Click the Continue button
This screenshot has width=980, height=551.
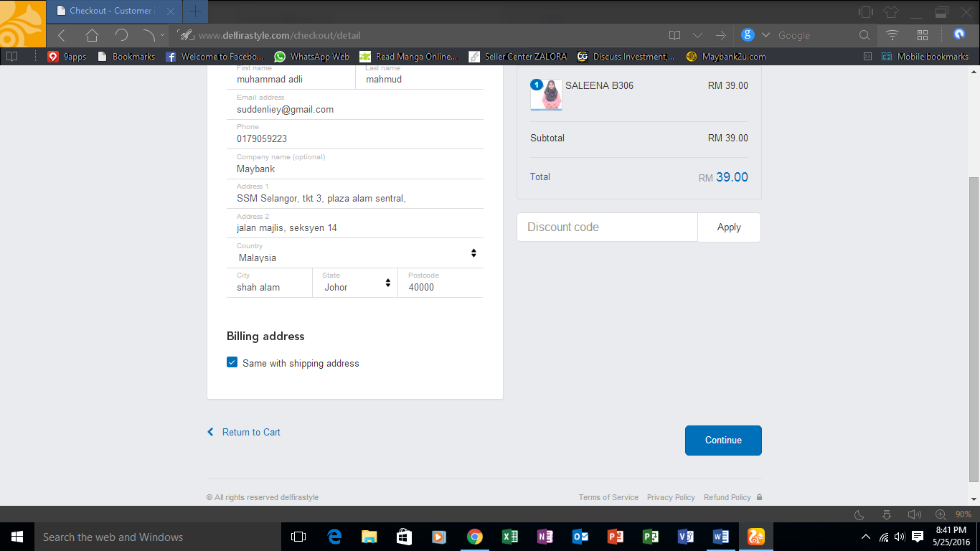click(723, 440)
